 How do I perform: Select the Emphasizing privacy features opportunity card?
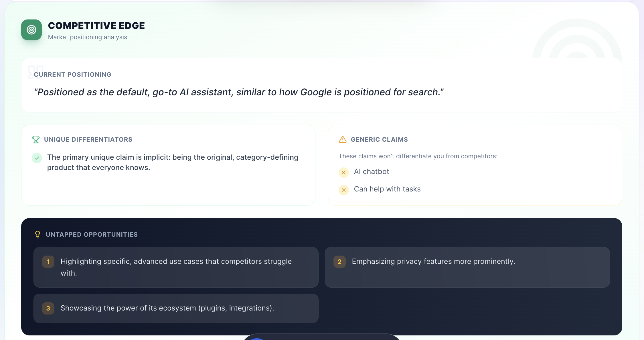[467, 267]
